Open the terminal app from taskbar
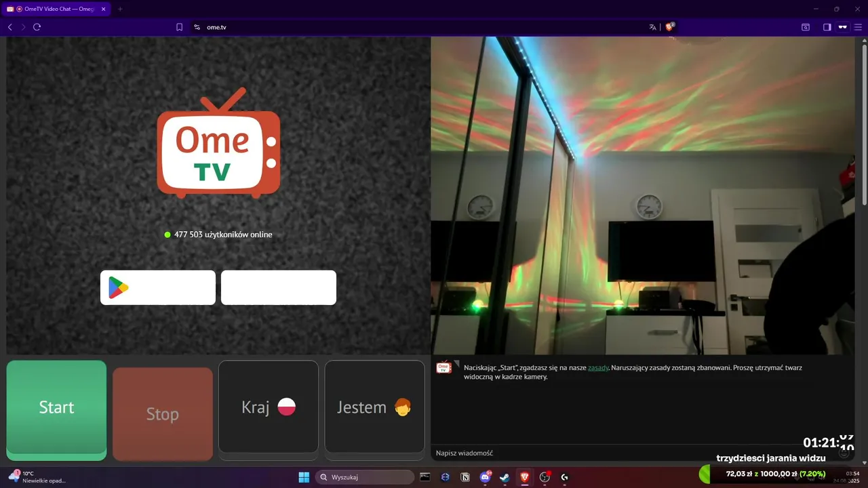 coord(425,477)
